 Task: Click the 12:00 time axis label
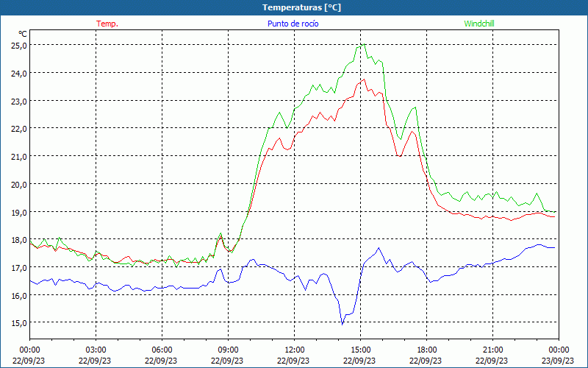[x=295, y=350]
